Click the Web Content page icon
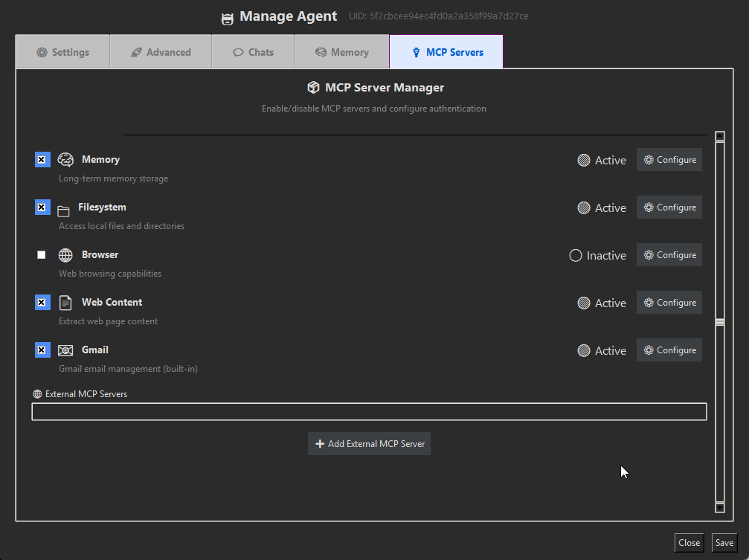The image size is (749, 560). click(x=65, y=302)
